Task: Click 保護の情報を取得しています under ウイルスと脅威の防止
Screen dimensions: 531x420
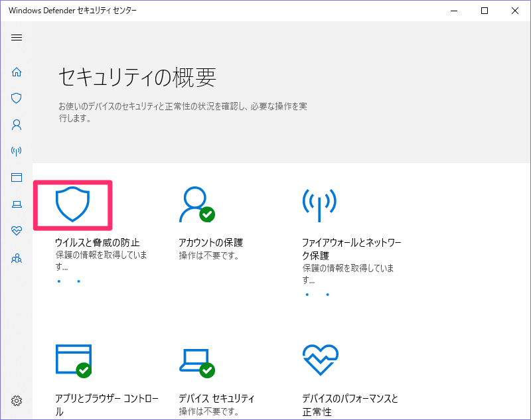Action: pos(102,261)
